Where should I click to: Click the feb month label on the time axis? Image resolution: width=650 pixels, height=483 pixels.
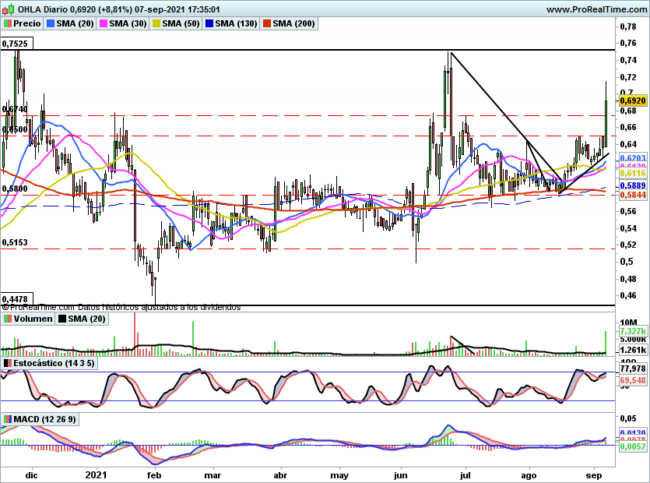coord(154,475)
